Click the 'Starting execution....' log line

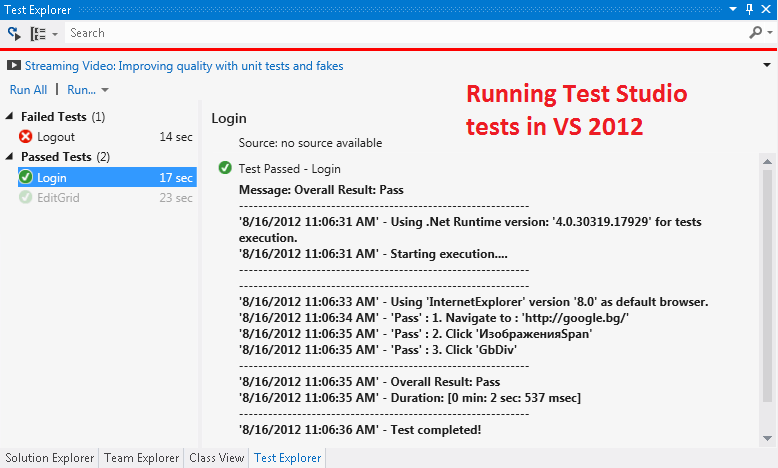click(373, 254)
